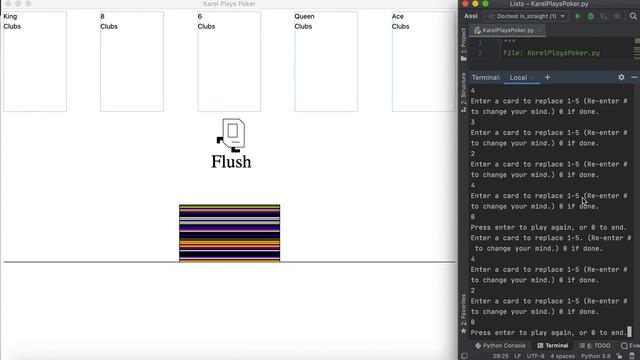The image size is (640, 360).
Task: Open the Event Log tab at bottom right
Action: 630,345
